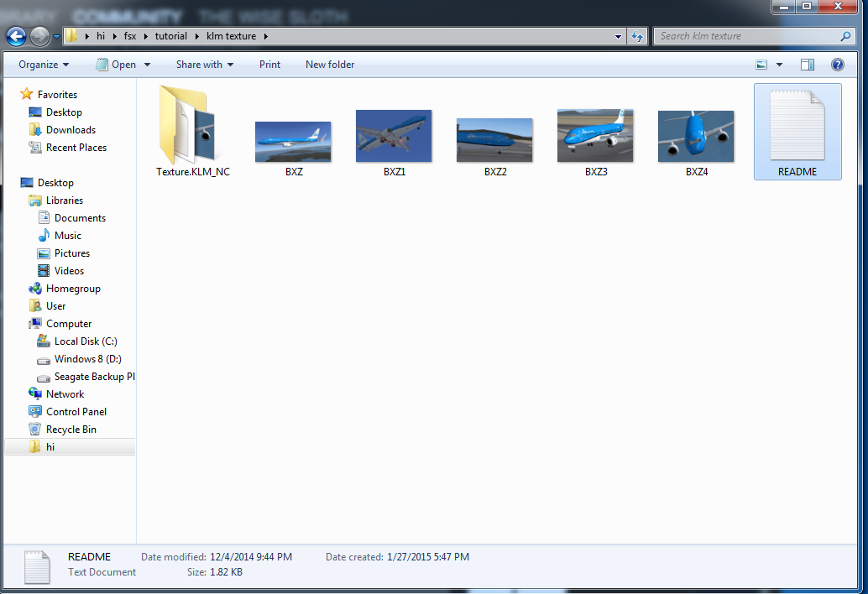Screen dimensions: 868x594
Task: Click the Change your view icon
Action: click(761, 65)
